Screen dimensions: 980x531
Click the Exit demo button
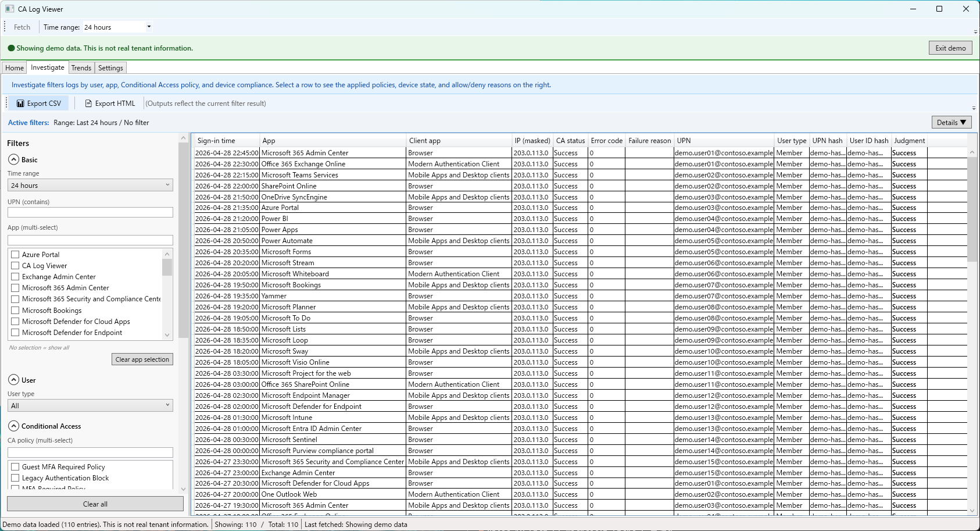950,48
